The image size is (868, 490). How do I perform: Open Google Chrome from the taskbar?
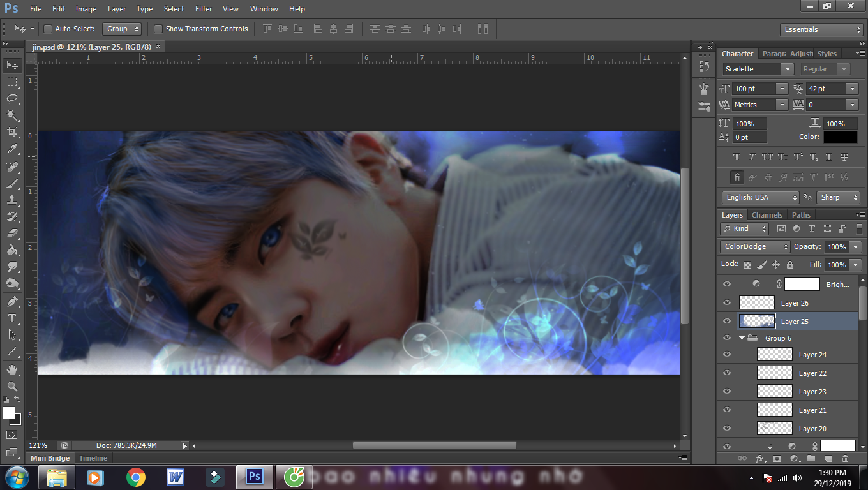coord(135,477)
